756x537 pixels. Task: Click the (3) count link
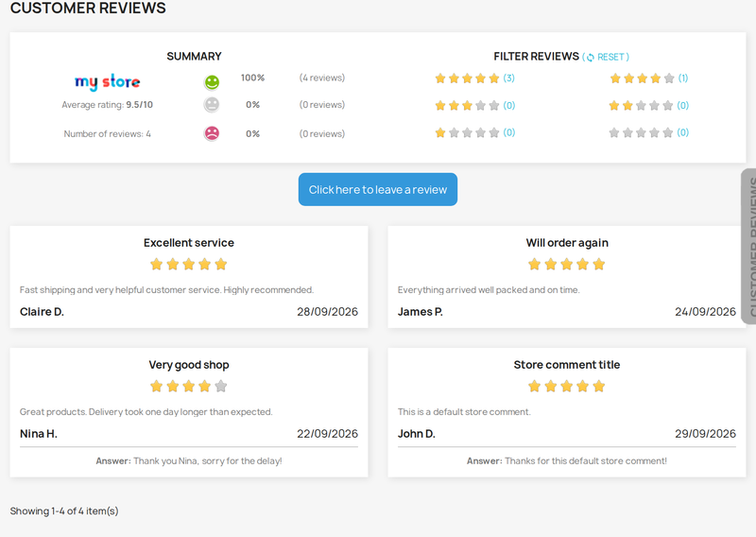pos(508,78)
